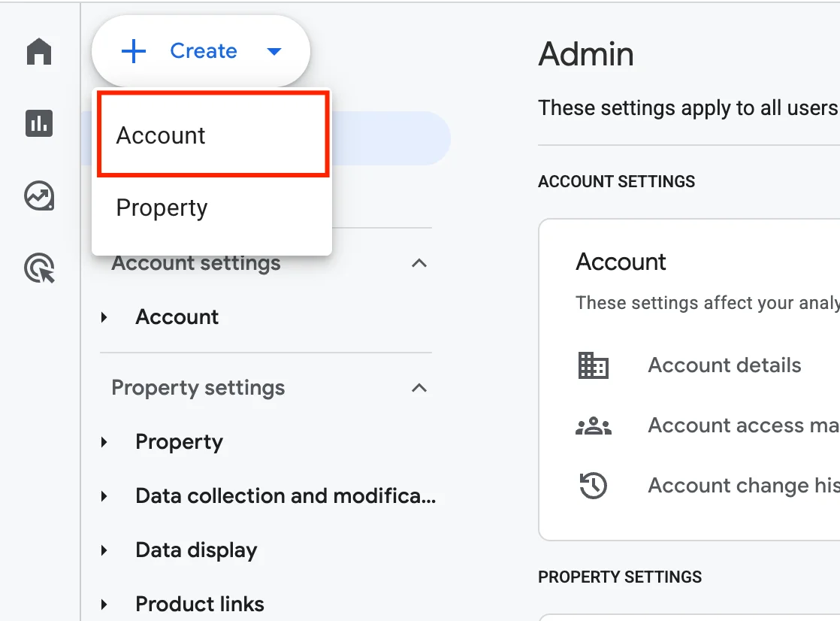Viewport: 840px width, 621px height.
Task: Choose Account from the Create menu
Action: pyautogui.click(x=213, y=134)
